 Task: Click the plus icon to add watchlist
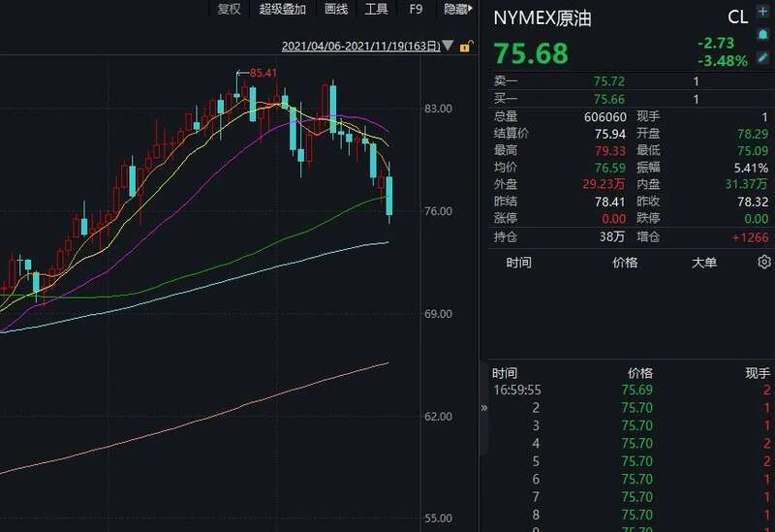(x=762, y=11)
